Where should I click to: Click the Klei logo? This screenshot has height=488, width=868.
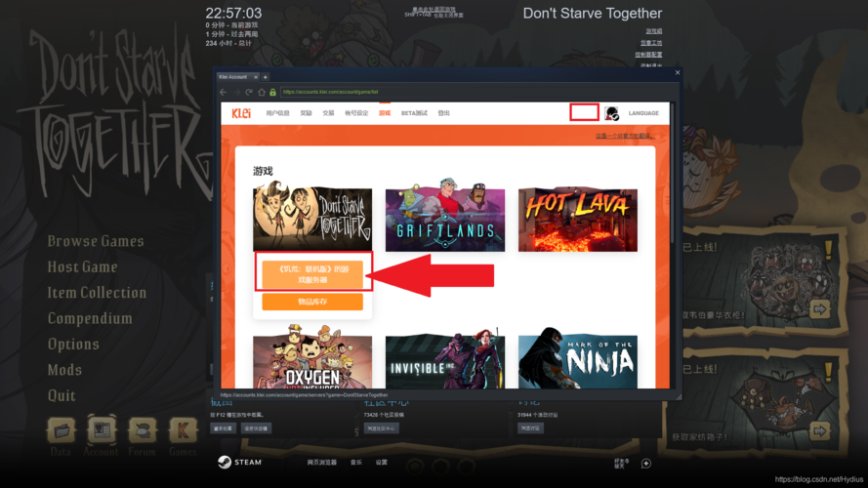(x=241, y=113)
